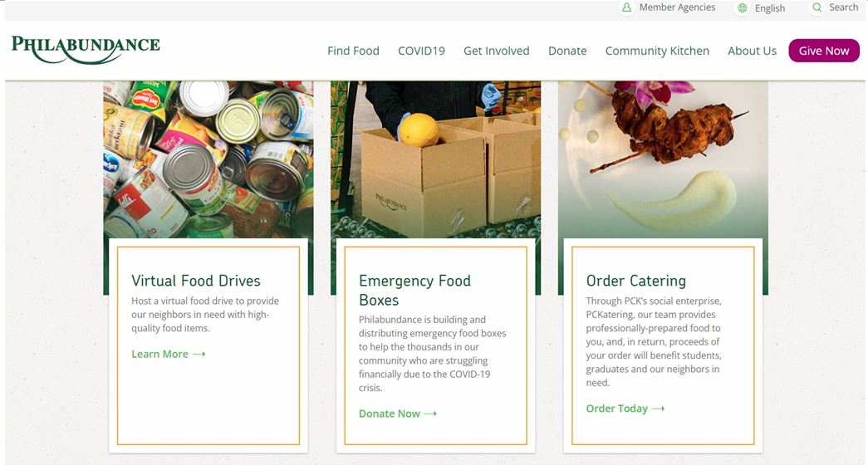Open the About Us menu

point(752,51)
